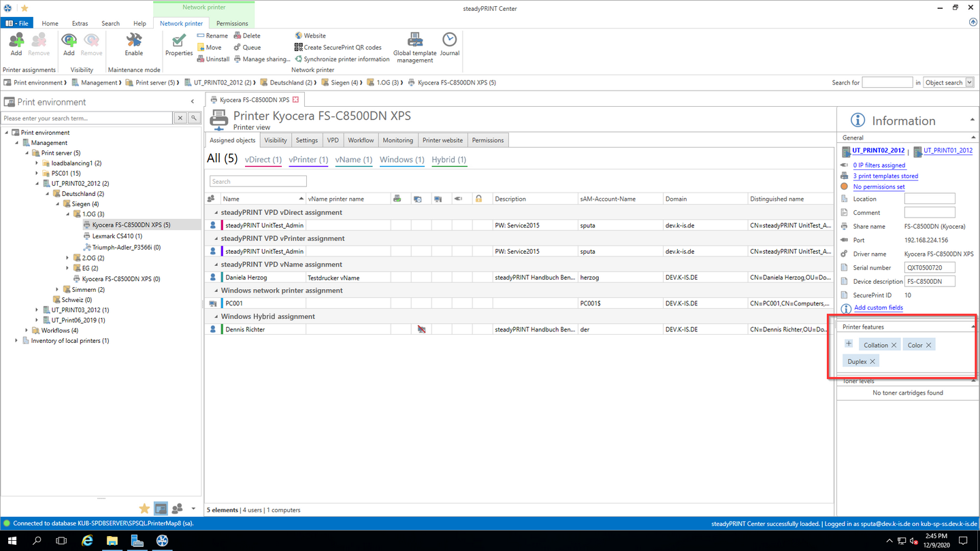The image size is (980, 551).
Task: Switch to Extras ribbon tab
Action: [80, 23]
